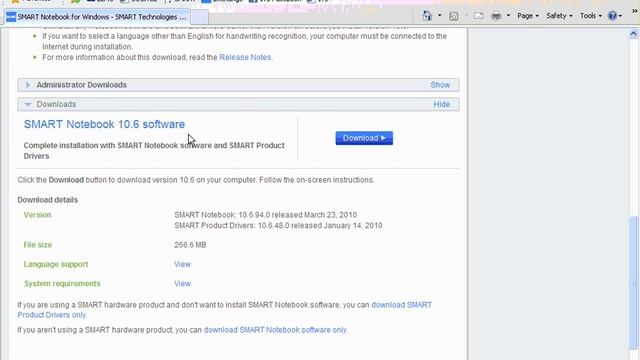Click the 'File size' label
Image resolution: width=640 pixels, height=360 pixels.
coord(38,245)
